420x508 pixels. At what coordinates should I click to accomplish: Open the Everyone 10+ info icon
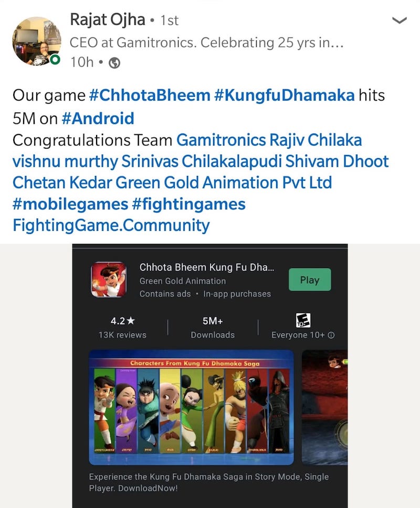click(331, 335)
